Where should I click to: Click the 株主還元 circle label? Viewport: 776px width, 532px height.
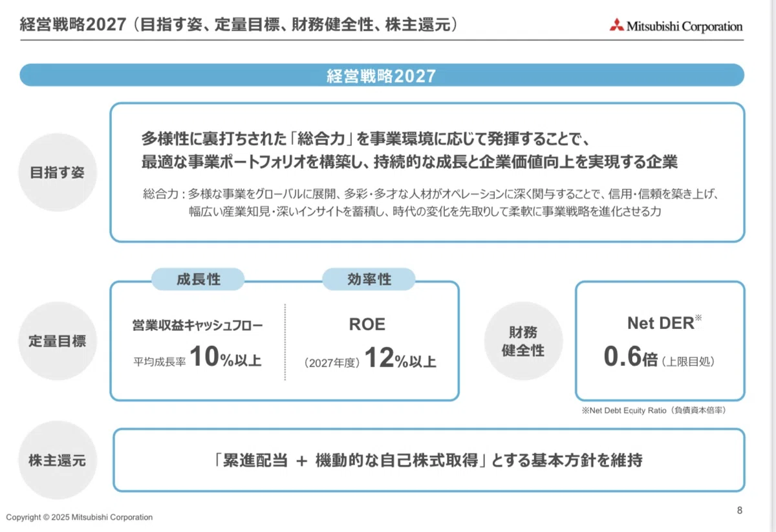pos(58,460)
